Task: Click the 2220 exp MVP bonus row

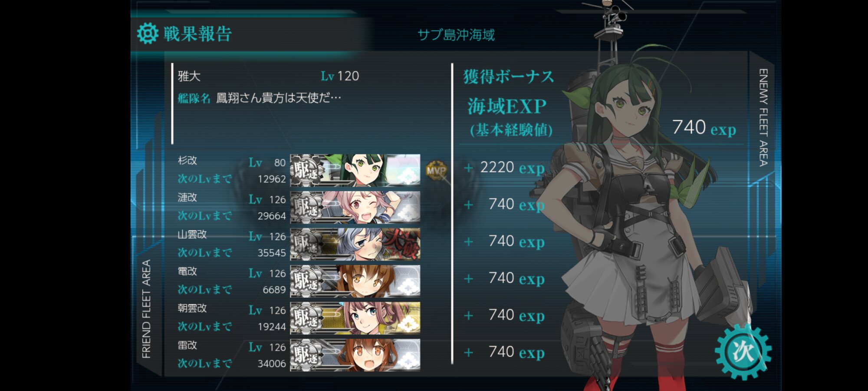Action: [504, 168]
